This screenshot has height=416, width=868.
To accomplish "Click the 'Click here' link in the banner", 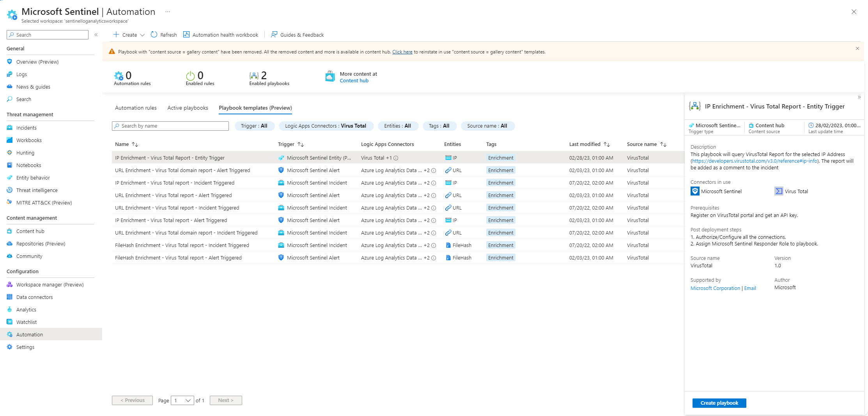I will [402, 52].
